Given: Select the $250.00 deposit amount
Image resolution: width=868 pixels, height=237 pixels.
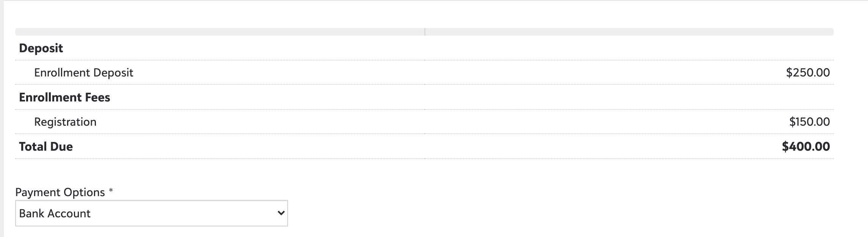Looking at the screenshot, I should tap(808, 73).
